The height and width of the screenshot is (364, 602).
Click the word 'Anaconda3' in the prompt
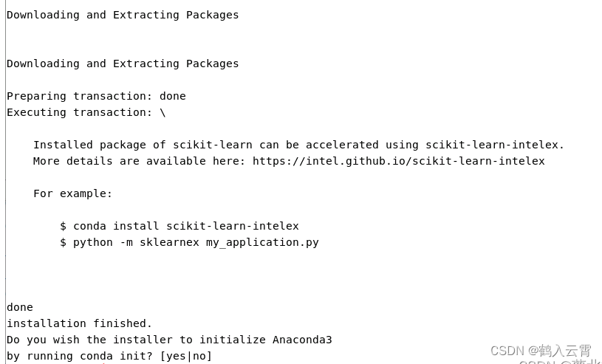point(302,340)
